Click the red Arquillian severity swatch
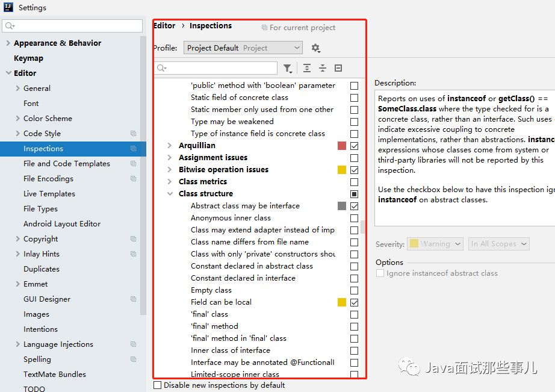Screen dimensions: 555x392 pos(341,146)
